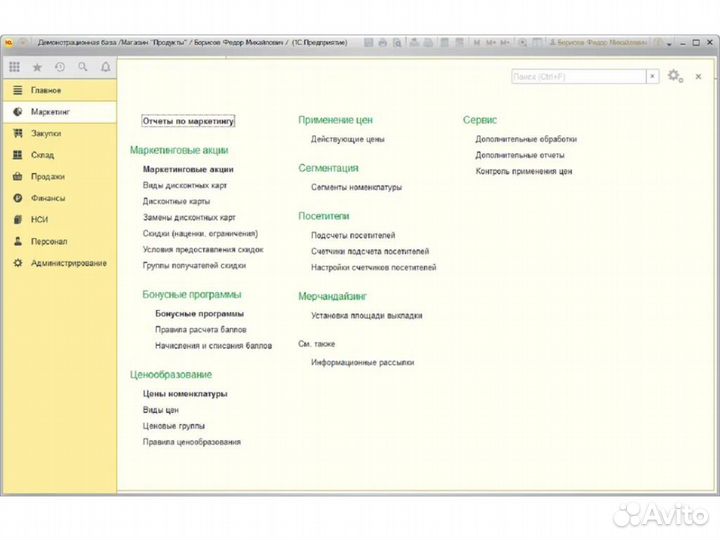
Task: Go to Склад warehouse section
Action: pos(42,155)
